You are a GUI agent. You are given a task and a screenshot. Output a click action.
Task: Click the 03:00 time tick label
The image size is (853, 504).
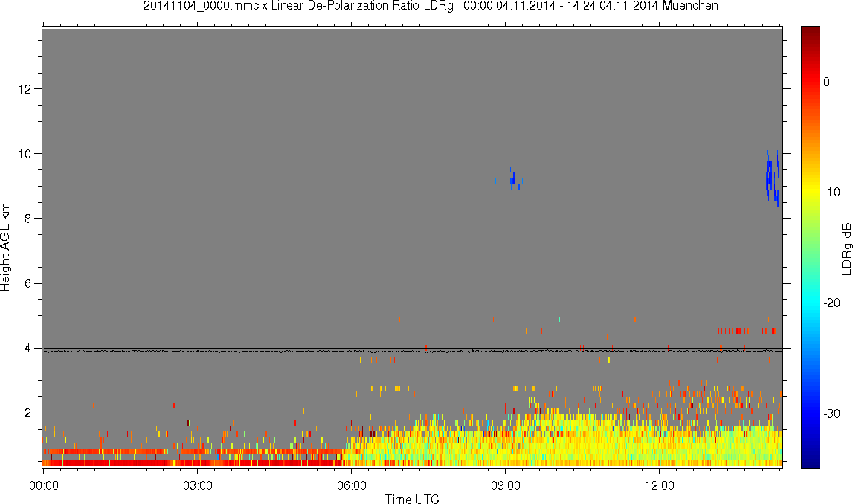(x=198, y=485)
